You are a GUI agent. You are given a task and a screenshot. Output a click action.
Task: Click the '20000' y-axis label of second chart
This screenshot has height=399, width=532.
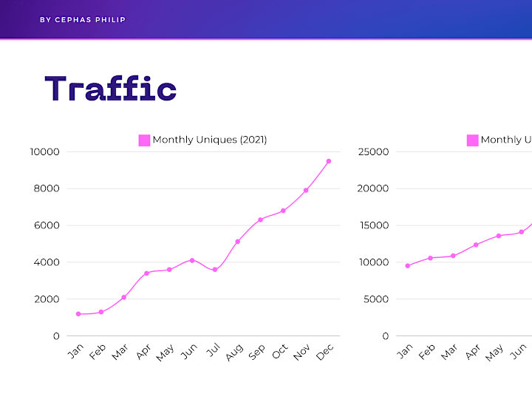[x=373, y=188]
